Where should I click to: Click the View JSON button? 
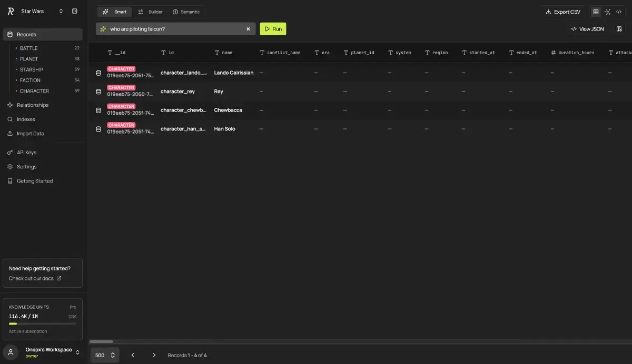587,29
